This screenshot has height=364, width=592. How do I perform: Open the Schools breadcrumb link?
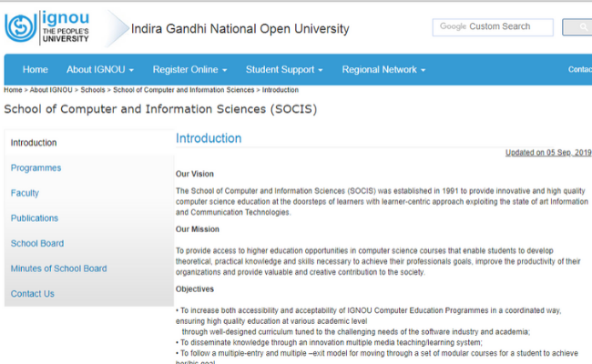pyautogui.click(x=93, y=90)
